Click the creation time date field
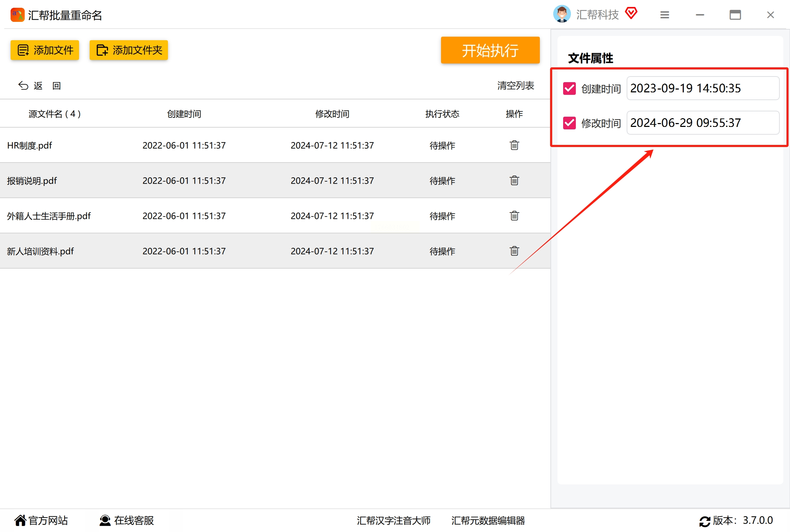Screen dimensions: 790x532 (702, 88)
